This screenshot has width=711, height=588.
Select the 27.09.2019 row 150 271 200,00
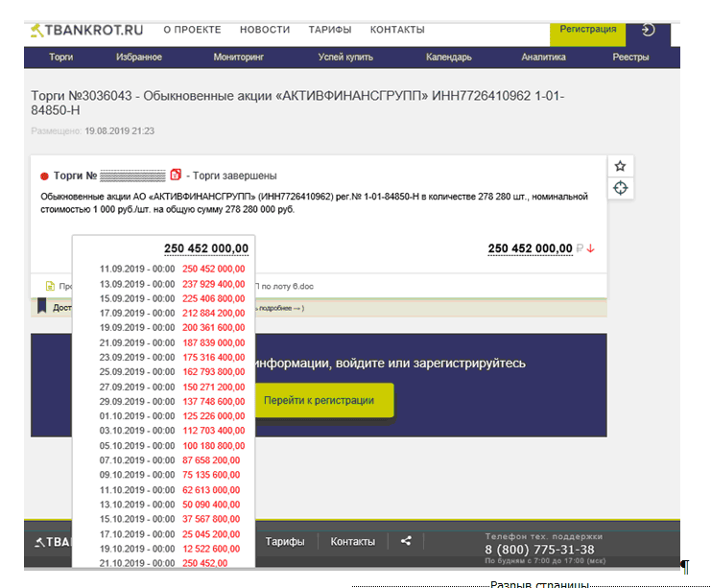click(173, 388)
